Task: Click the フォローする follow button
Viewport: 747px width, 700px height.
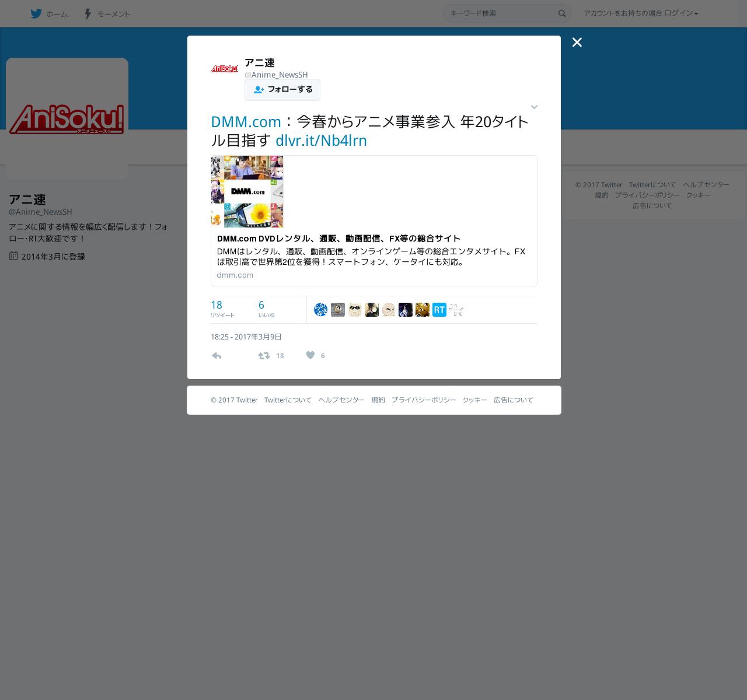Action: pos(282,90)
